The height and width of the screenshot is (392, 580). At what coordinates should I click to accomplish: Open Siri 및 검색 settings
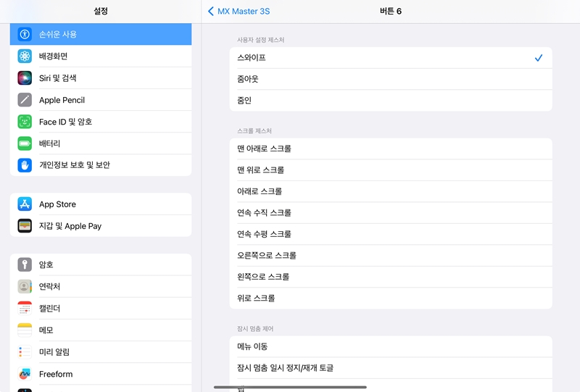[x=101, y=78]
